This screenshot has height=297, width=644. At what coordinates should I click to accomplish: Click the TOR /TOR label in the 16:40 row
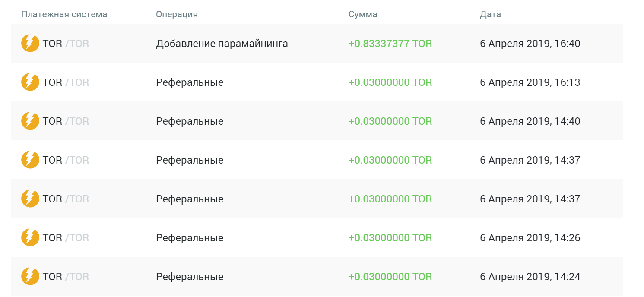point(66,44)
